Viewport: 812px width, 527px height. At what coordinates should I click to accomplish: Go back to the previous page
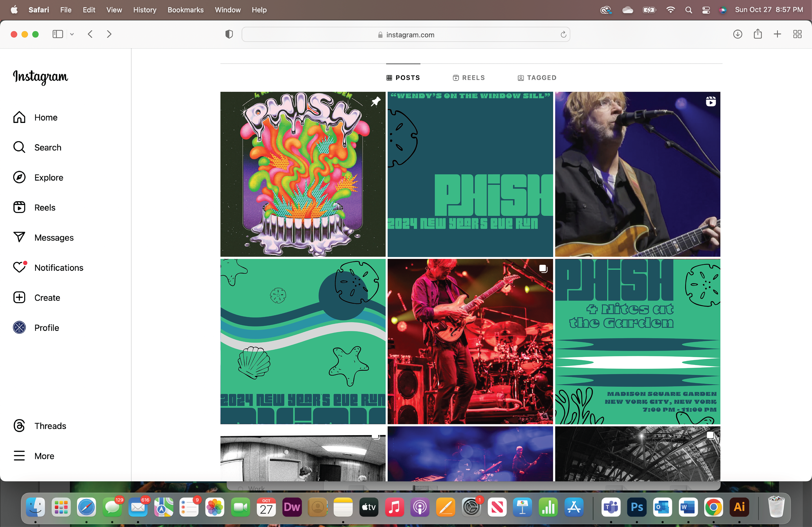tap(90, 34)
